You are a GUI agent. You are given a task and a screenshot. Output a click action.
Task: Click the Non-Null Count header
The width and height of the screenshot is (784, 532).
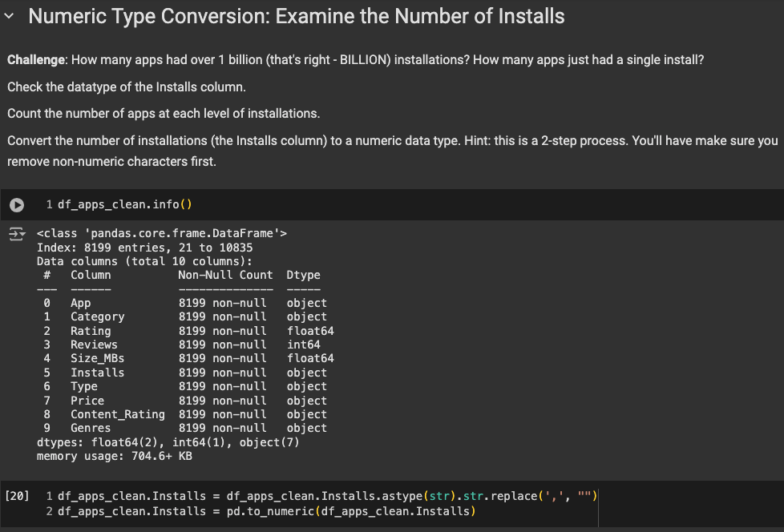point(225,275)
